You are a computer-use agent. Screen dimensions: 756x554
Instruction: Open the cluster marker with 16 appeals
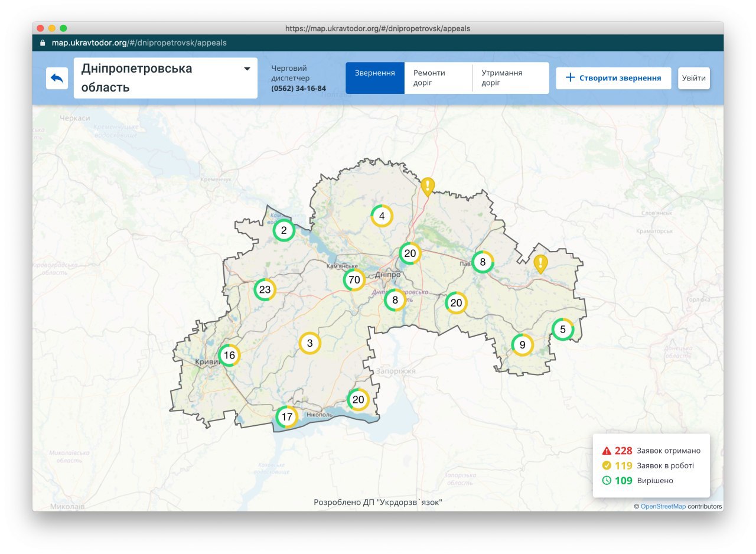point(229,356)
